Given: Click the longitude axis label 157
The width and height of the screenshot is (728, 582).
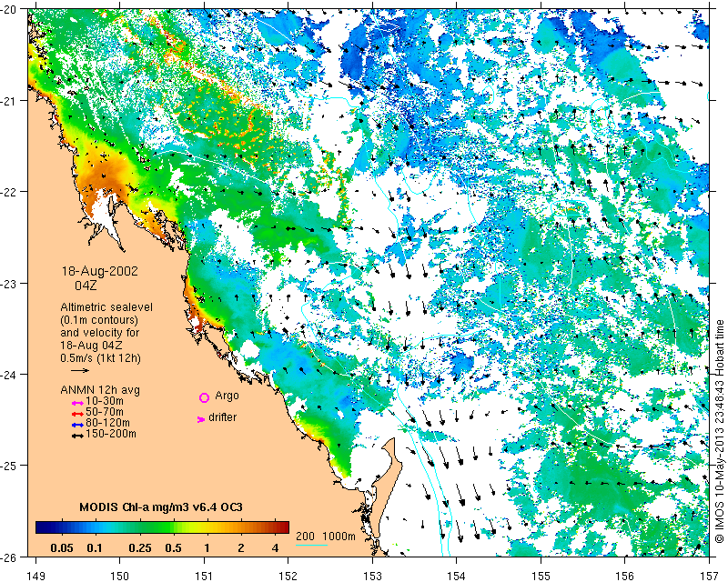Looking at the screenshot, I should coord(710,576).
